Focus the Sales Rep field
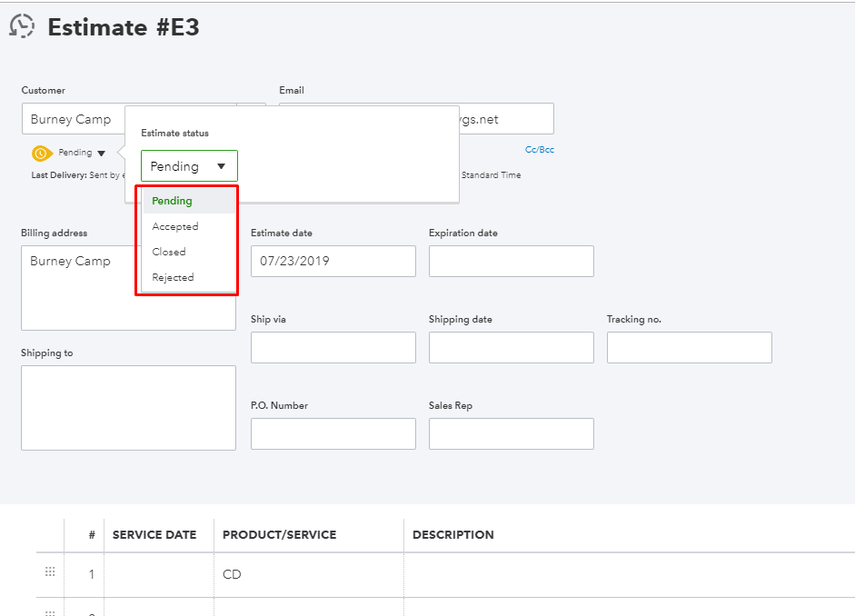 click(x=511, y=433)
